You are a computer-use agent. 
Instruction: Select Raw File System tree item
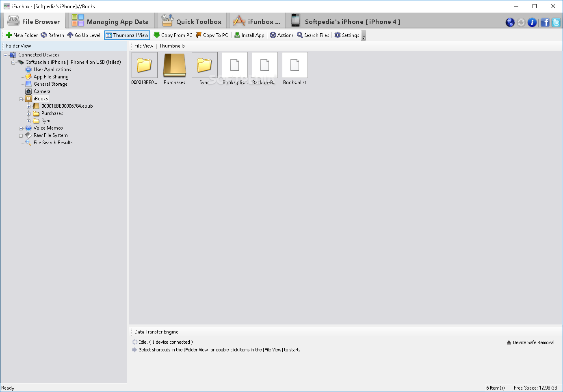[x=50, y=135]
